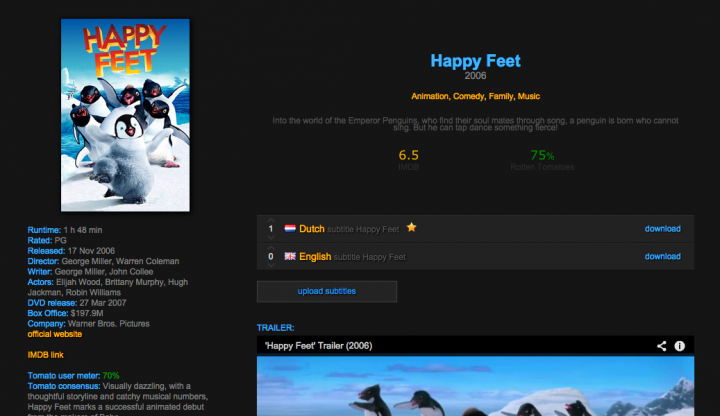Screen dimensions: 720x416
Task: Click the year 2006 under the title
Action: [475, 76]
